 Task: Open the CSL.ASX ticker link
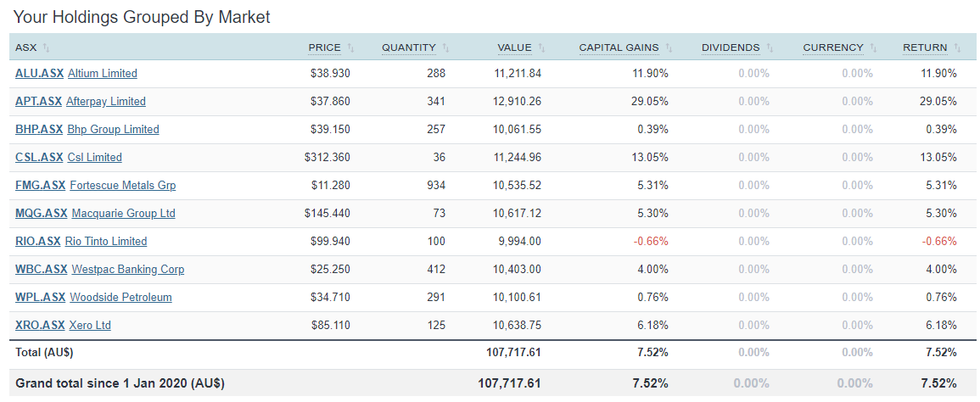pyautogui.click(x=39, y=158)
